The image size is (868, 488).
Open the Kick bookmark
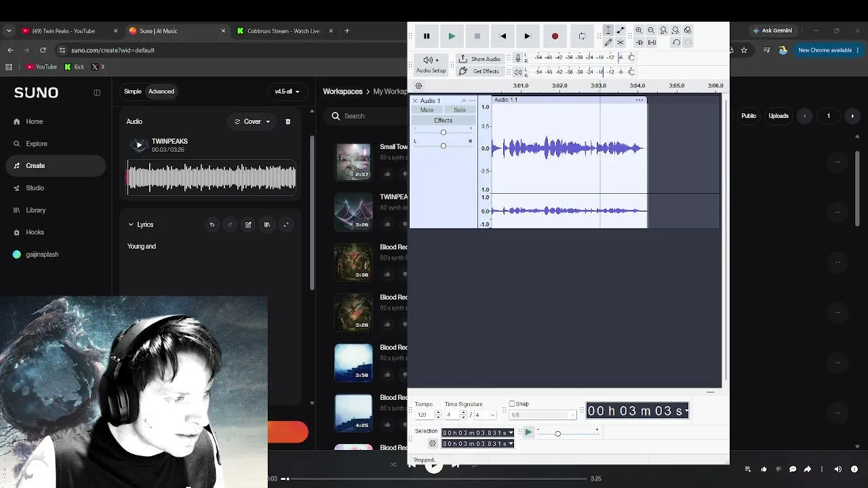coord(75,66)
